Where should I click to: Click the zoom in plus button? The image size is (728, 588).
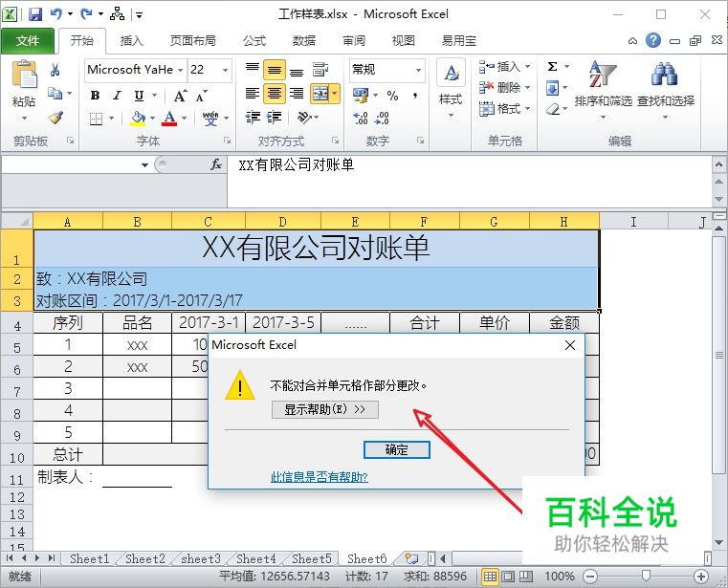coord(700,577)
